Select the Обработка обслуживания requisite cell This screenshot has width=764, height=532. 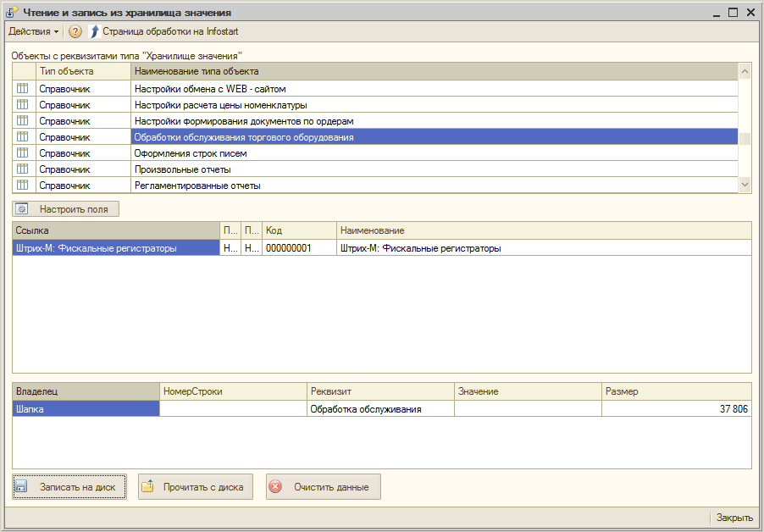(x=379, y=409)
